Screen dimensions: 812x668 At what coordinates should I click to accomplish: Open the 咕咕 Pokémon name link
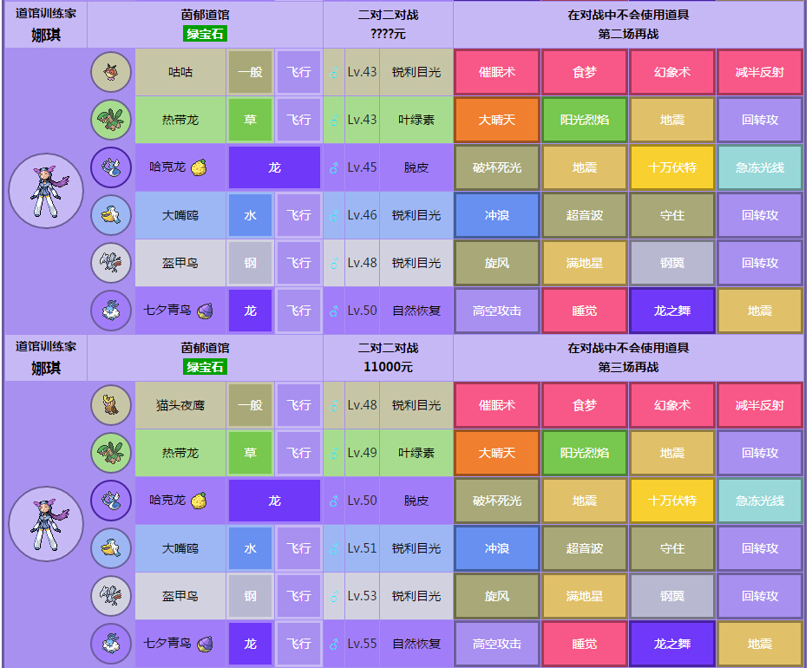point(180,72)
